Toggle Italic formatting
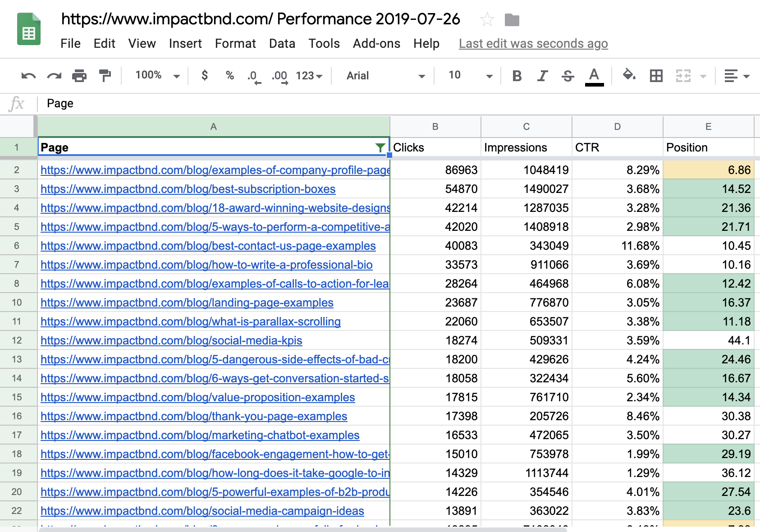The width and height of the screenshot is (760, 532). tap(542, 76)
